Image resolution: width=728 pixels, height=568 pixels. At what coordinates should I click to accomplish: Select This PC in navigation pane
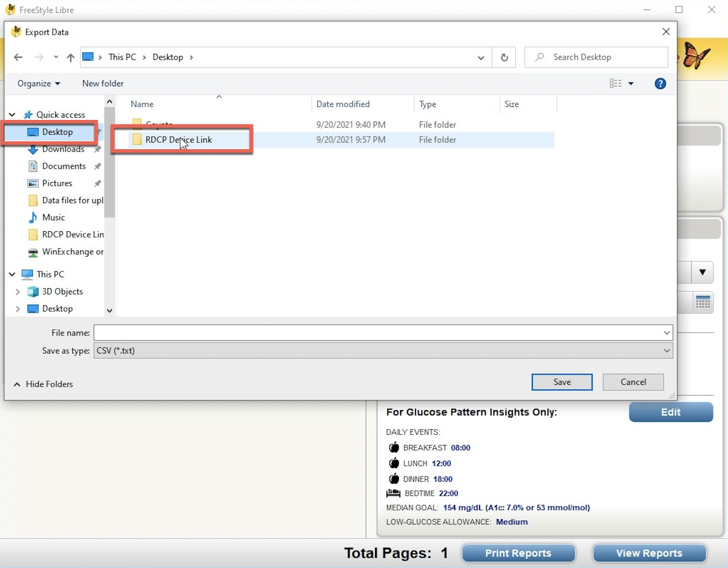[50, 274]
